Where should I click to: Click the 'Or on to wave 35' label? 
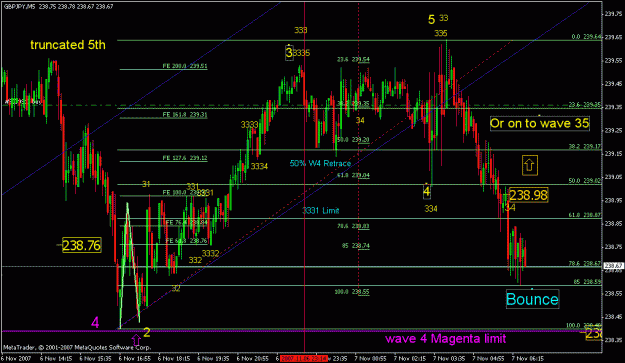[539, 123]
